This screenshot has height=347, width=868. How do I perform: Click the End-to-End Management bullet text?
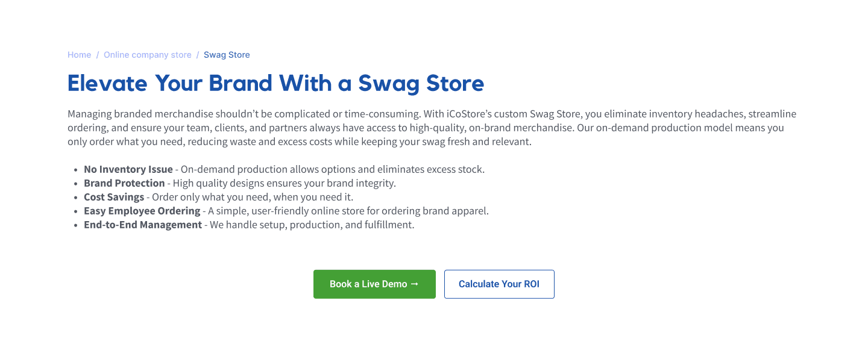[x=143, y=225]
